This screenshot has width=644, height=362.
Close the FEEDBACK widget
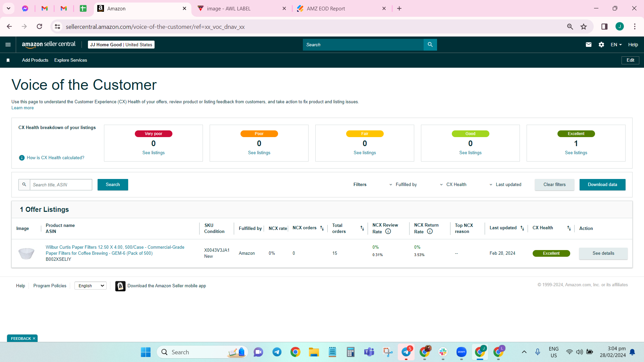tap(34, 339)
